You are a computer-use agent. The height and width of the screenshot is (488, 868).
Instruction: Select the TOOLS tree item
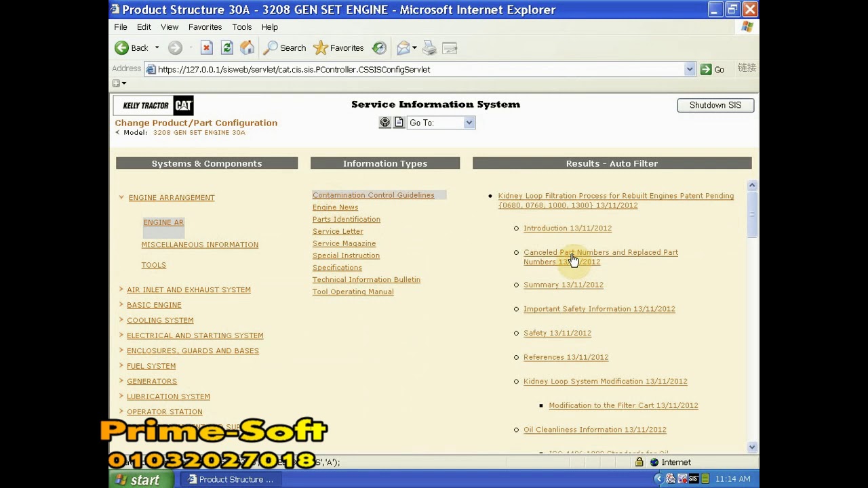click(x=153, y=265)
